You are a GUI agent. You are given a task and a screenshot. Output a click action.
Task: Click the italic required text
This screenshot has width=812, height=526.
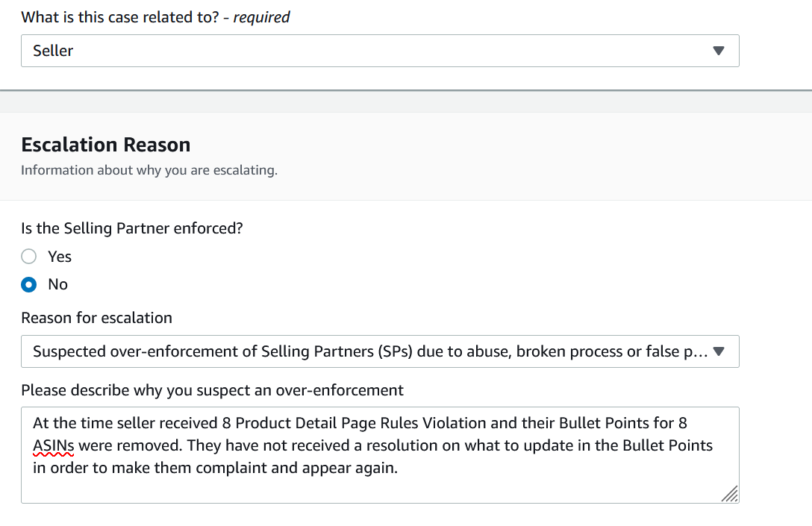coord(261,18)
